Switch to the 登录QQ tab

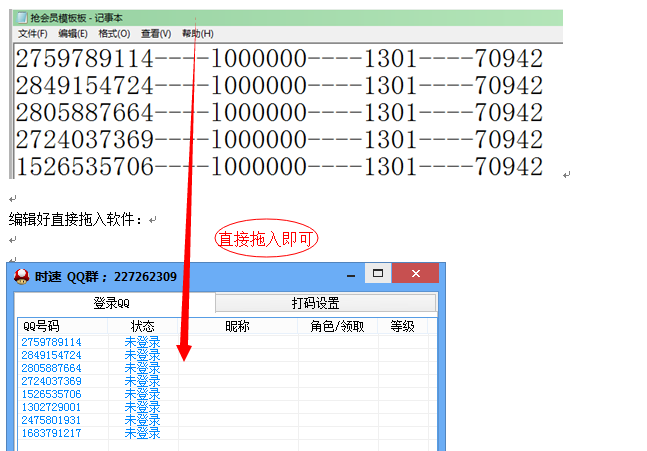tap(112, 303)
